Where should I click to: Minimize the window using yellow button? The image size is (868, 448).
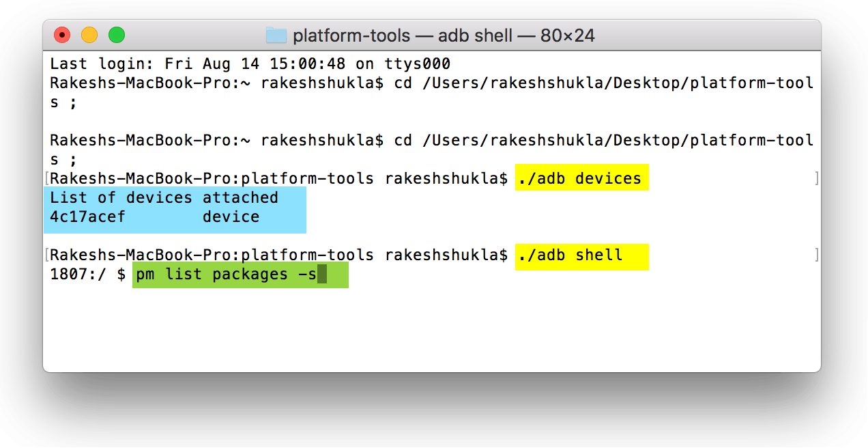(x=89, y=35)
